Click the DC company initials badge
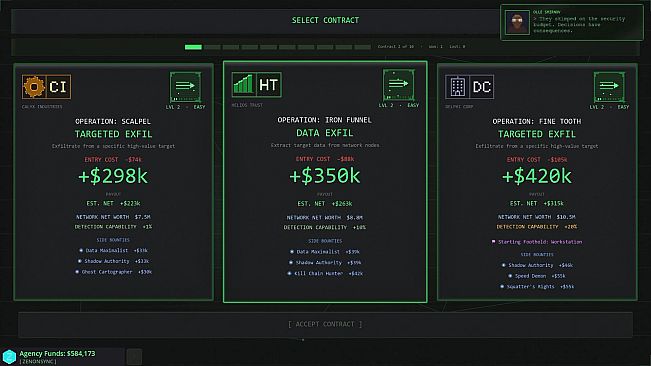The height and width of the screenshot is (366, 651). 482,87
